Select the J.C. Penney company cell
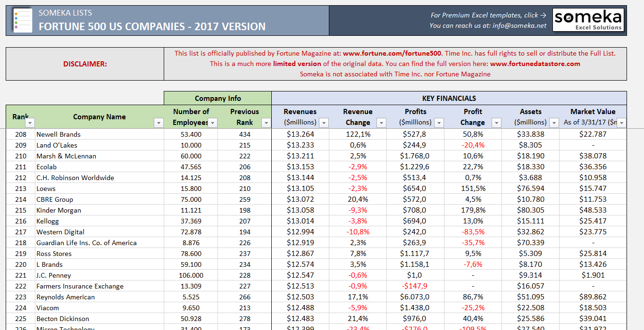Image resolution: width=644 pixels, height=330 pixels. [100, 275]
